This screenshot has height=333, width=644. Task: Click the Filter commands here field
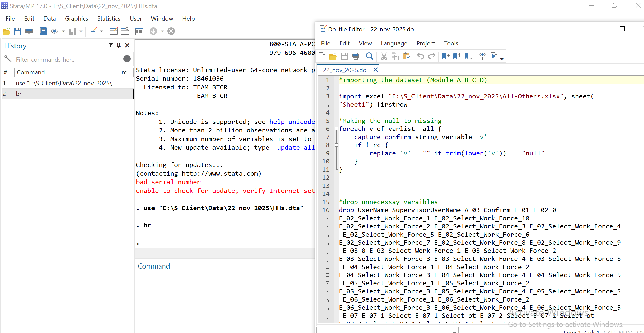click(67, 59)
